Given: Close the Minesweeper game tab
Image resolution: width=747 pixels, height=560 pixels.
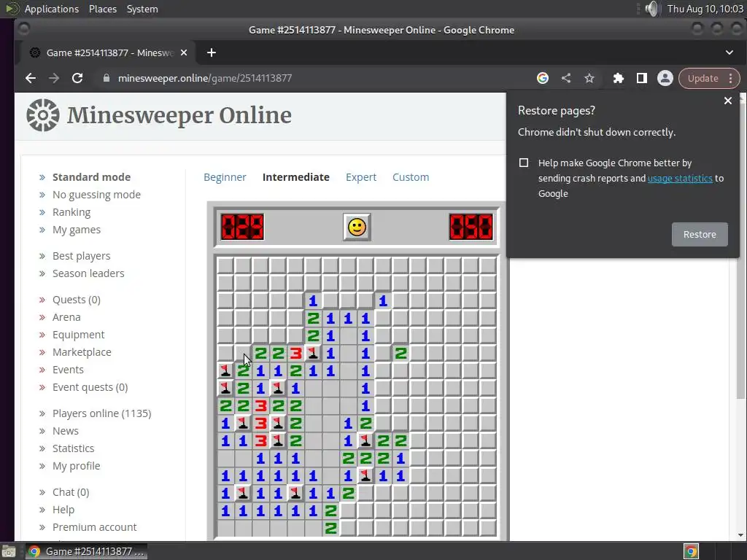Looking at the screenshot, I should [184, 52].
